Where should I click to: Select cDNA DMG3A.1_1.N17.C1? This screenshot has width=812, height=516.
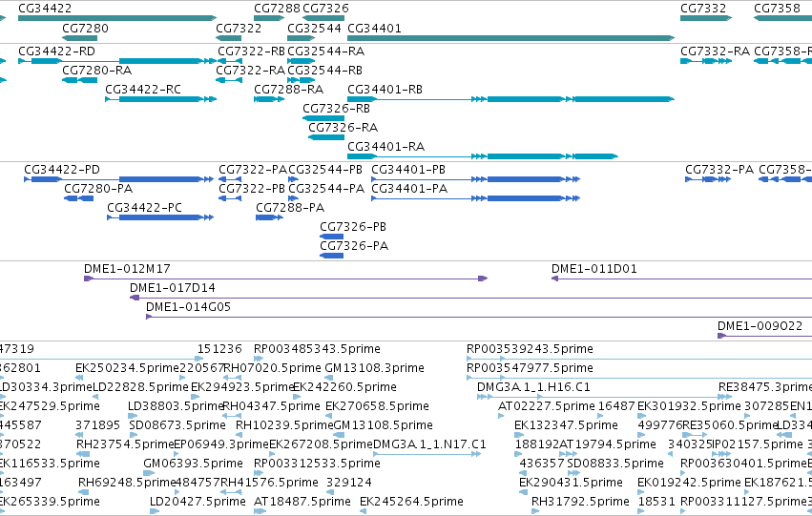coord(427,454)
